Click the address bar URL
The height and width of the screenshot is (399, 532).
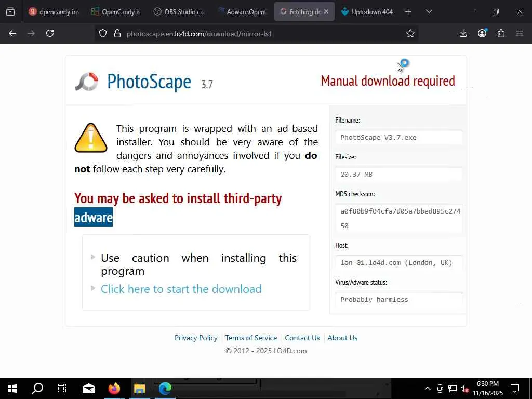click(x=199, y=34)
